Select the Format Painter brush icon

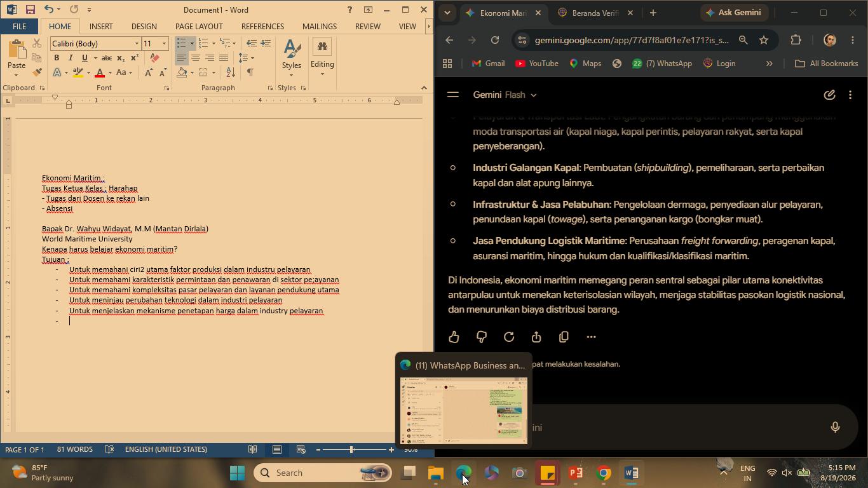37,72
